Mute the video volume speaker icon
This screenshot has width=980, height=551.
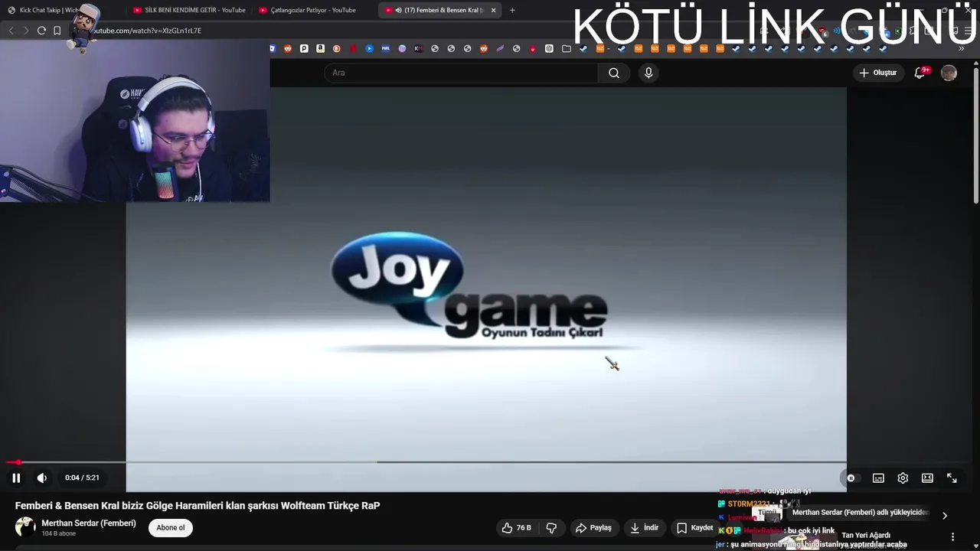coord(42,478)
